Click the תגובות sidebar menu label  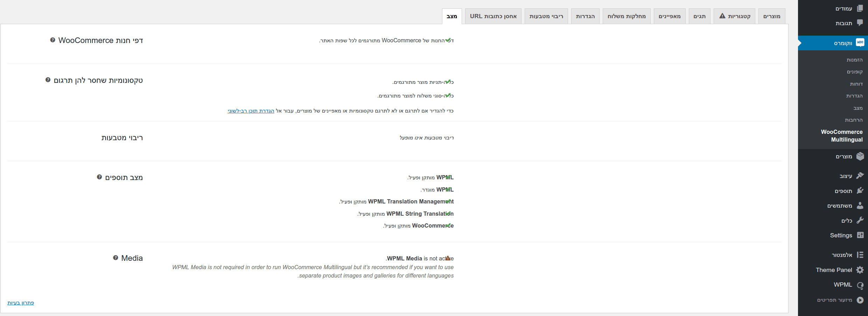click(x=843, y=23)
